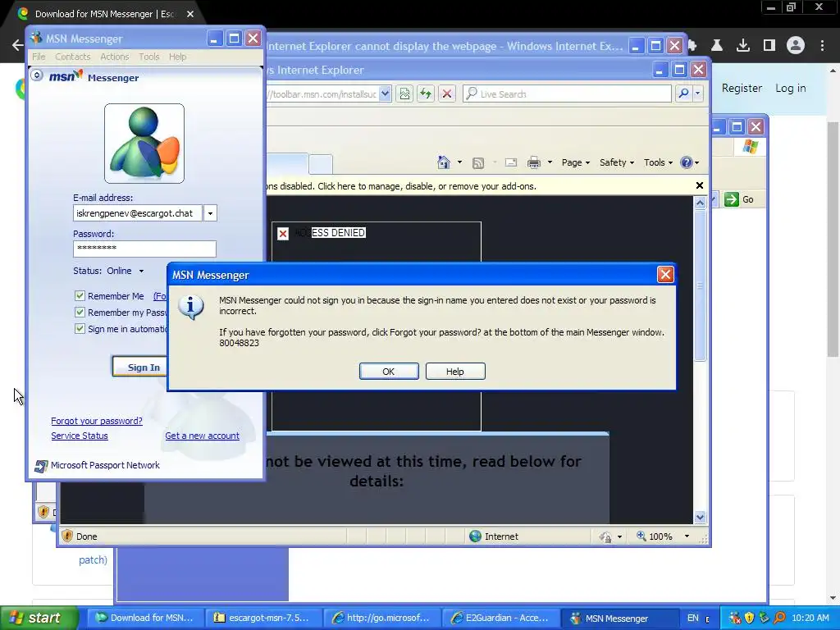840x630 pixels.
Task: Click Go button in the back window
Action: [739, 199]
